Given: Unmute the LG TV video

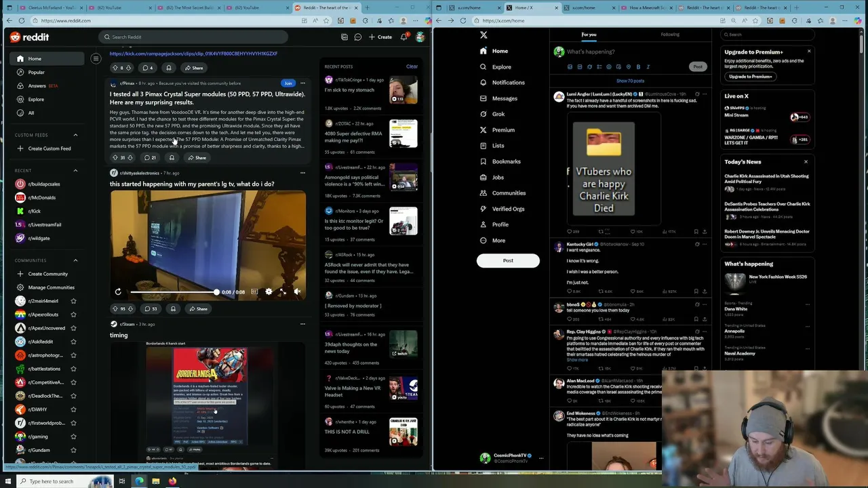Looking at the screenshot, I should [297, 291].
